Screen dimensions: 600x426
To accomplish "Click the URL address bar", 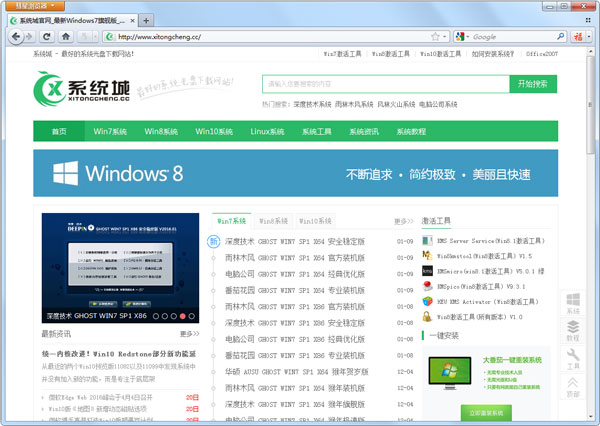I will pos(274,37).
